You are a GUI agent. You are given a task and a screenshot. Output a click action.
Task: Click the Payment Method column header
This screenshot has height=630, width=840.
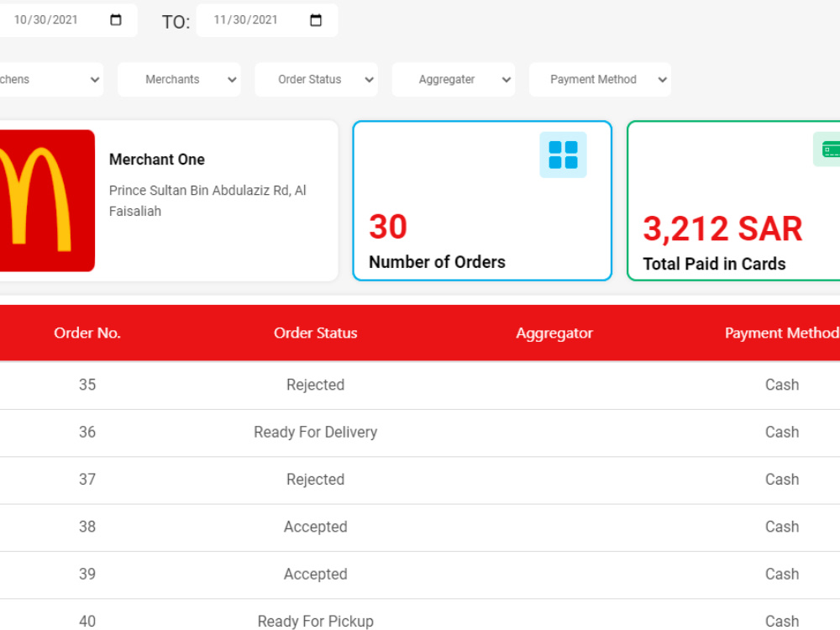coord(781,333)
